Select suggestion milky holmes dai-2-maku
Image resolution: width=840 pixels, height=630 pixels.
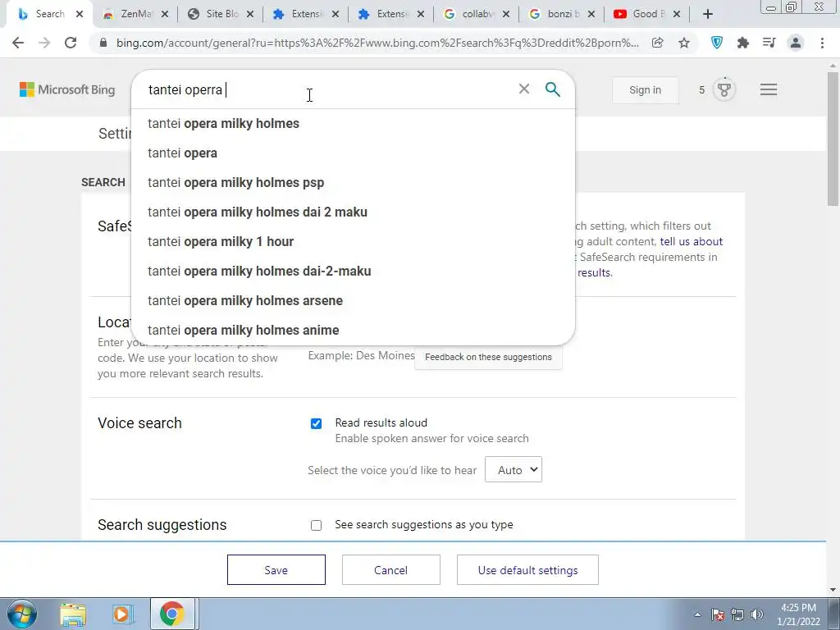(x=353, y=271)
